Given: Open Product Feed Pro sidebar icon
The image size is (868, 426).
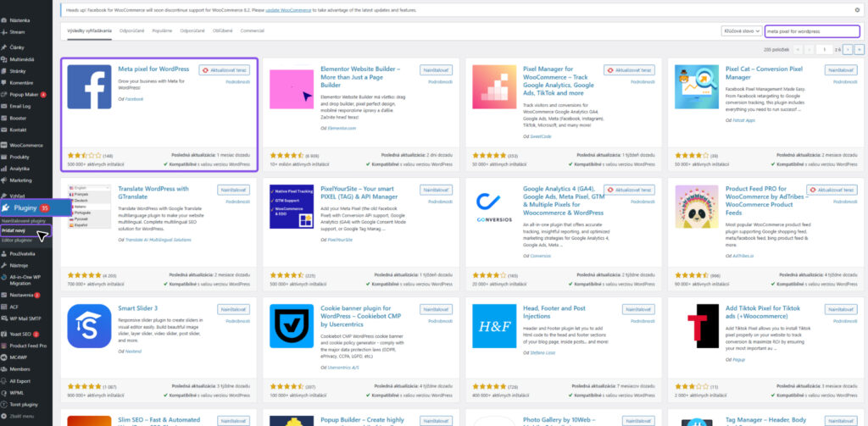Looking at the screenshot, I should [4, 346].
